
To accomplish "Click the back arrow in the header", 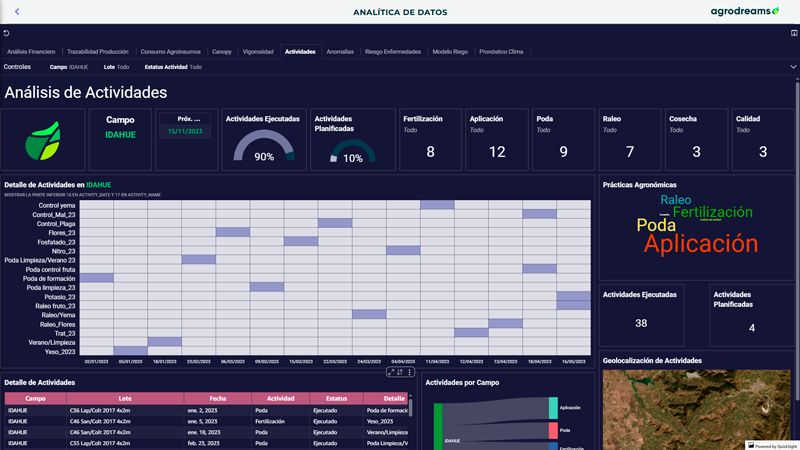I will [x=16, y=12].
